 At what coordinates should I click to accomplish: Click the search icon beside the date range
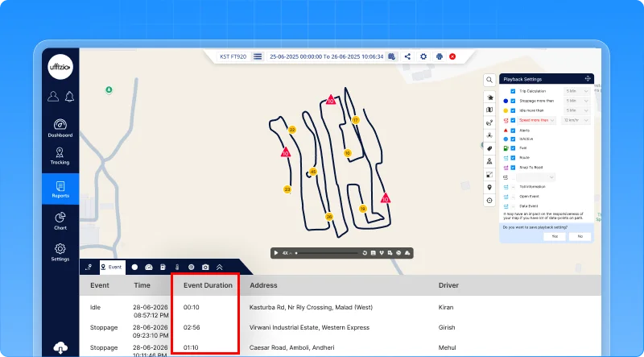coord(391,56)
